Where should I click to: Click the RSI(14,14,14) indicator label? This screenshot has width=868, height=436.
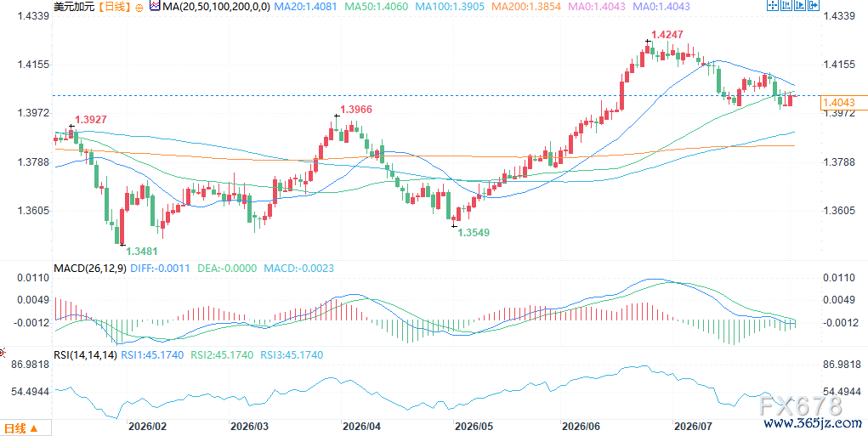point(85,354)
